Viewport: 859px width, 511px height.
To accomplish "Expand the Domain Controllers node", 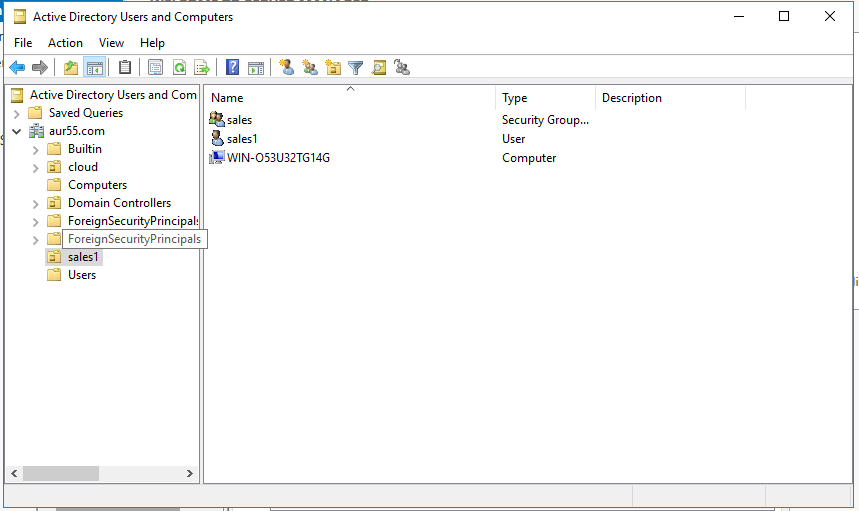I will [x=36, y=204].
